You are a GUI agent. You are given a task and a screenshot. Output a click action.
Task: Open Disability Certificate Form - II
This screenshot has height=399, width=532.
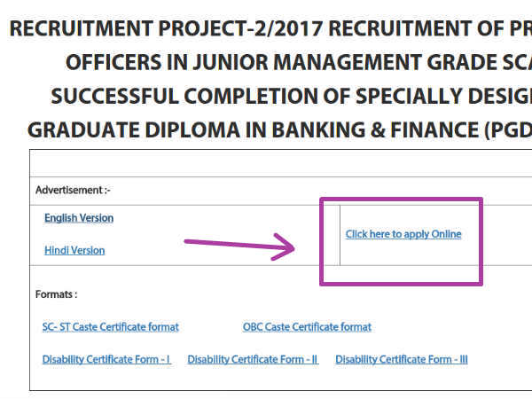pos(253,359)
